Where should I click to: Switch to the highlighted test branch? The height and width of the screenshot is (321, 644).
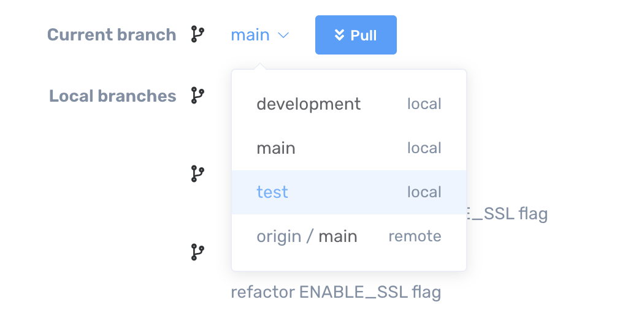(272, 192)
